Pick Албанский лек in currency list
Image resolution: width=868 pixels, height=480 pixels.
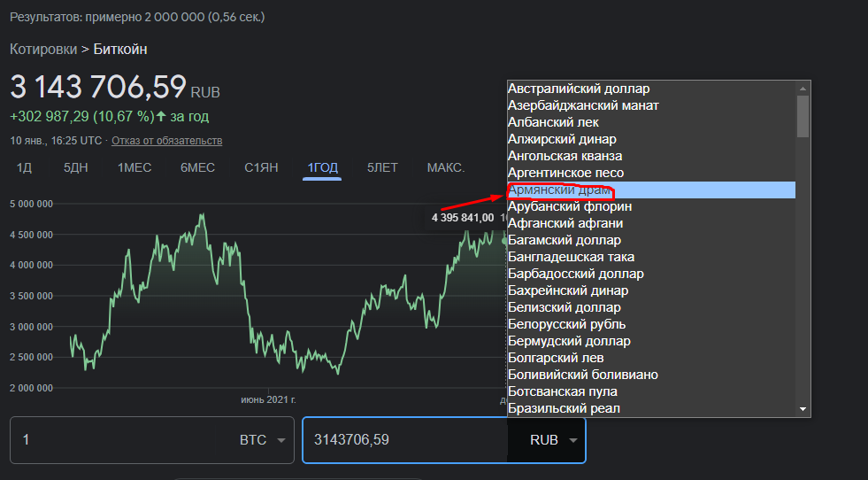[651, 122]
